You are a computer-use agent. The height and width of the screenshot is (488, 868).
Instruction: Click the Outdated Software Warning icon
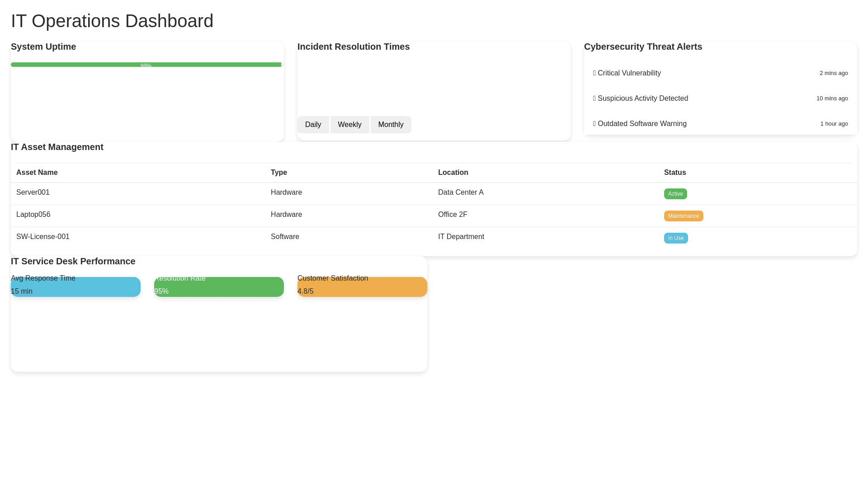point(594,124)
